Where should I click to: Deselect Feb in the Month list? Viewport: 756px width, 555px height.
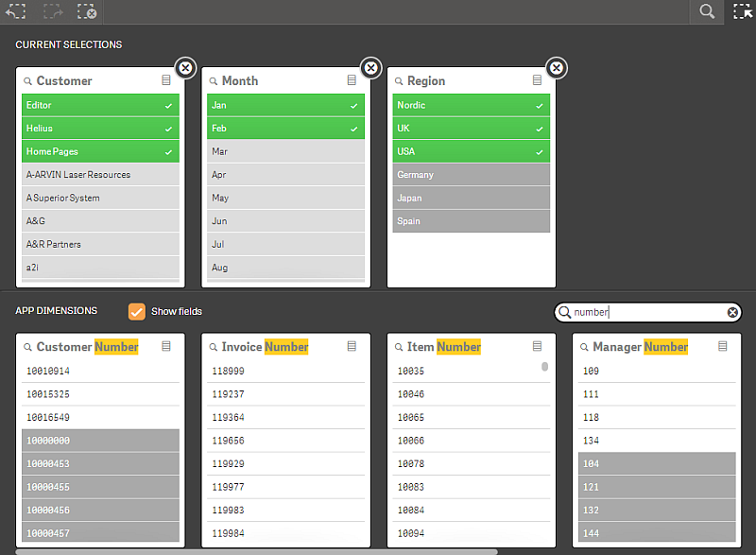point(285,129)
